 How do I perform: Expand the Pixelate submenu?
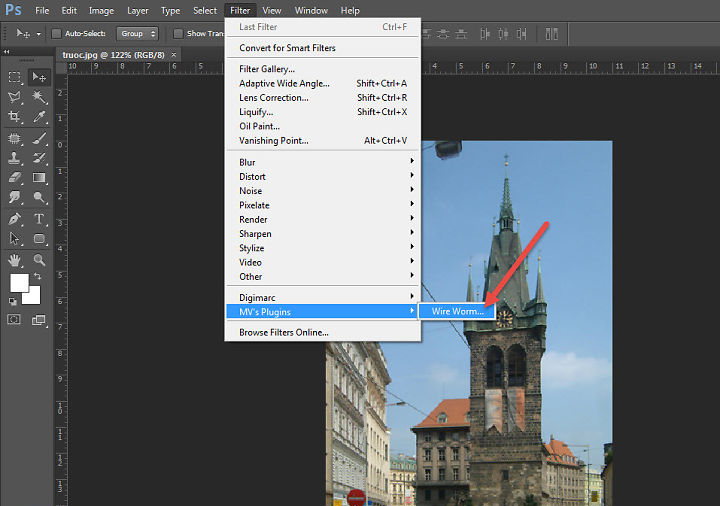click(x=322, y=205)
